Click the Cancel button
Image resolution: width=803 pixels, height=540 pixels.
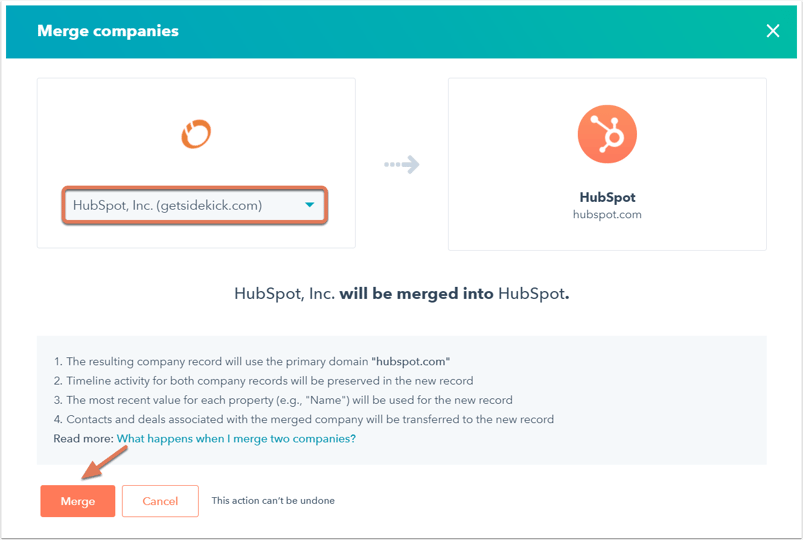pos(160,501)
